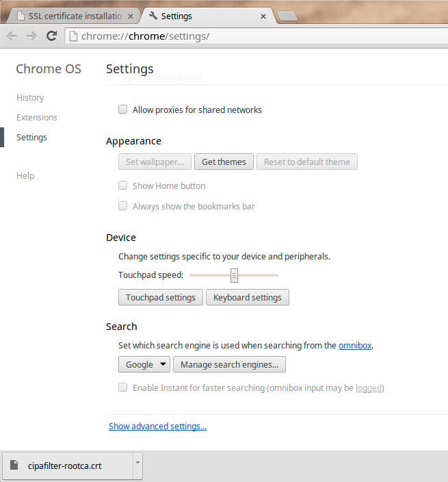Viewport: 448px width, 482px height.
Task: Select Settings in the sidebar
Action: 31,138
